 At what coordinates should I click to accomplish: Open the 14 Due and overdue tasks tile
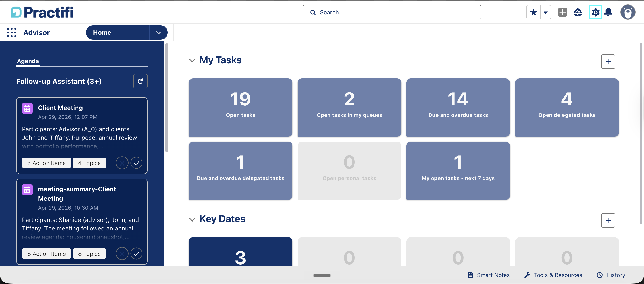tap(458, 108)
